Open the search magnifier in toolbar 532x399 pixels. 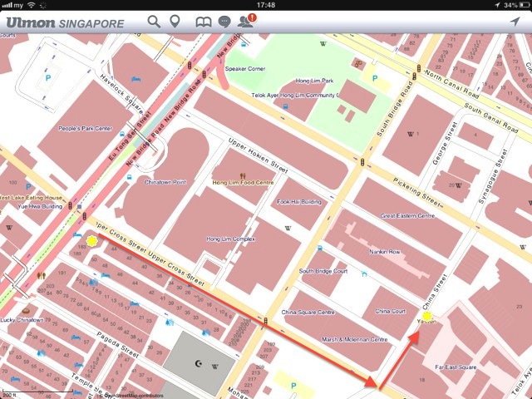pos(154,22)
